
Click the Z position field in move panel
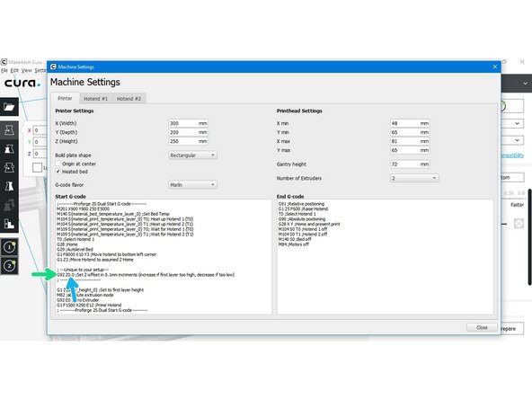(40, 154)
